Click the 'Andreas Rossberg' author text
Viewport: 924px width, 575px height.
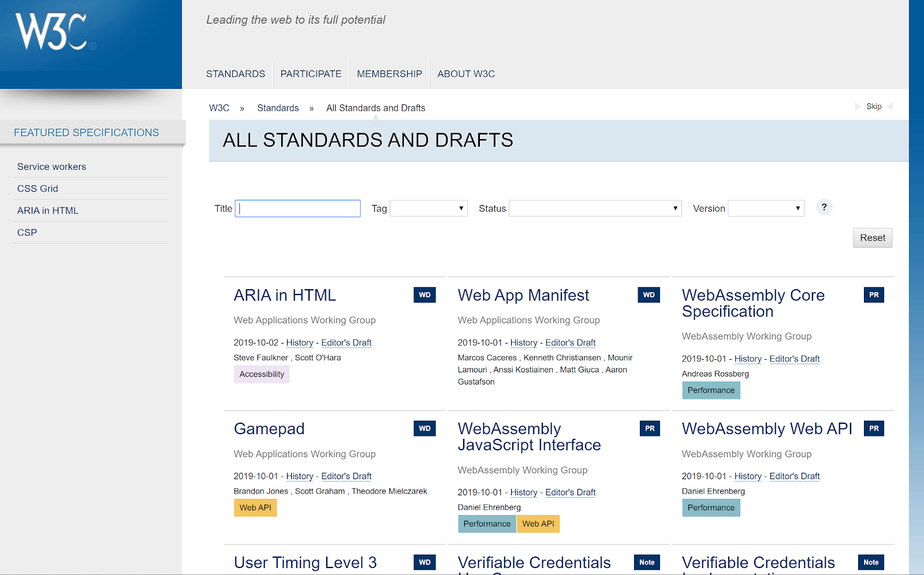(715, 374)
